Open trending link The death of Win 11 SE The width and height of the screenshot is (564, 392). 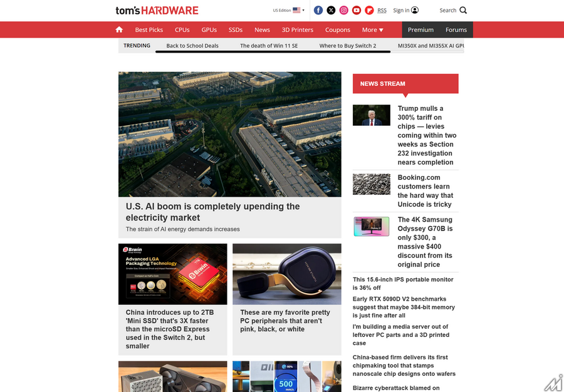[x=269, y=46]
